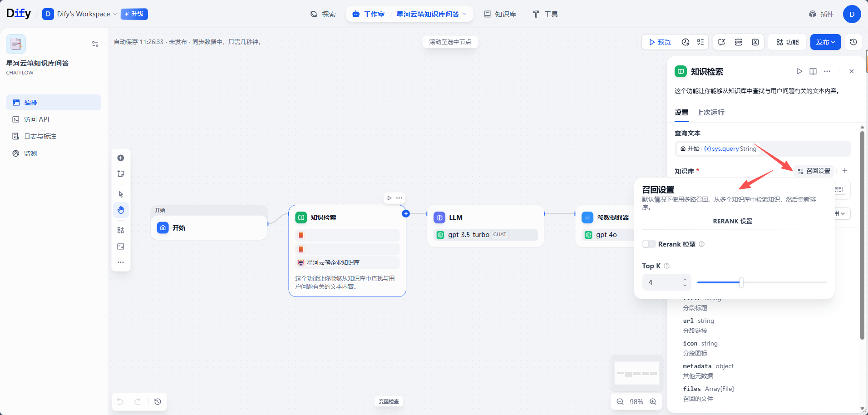The image size is (868, 415).
Task: Open the Dify's Workspace dropdown
Action: point(80,14)
